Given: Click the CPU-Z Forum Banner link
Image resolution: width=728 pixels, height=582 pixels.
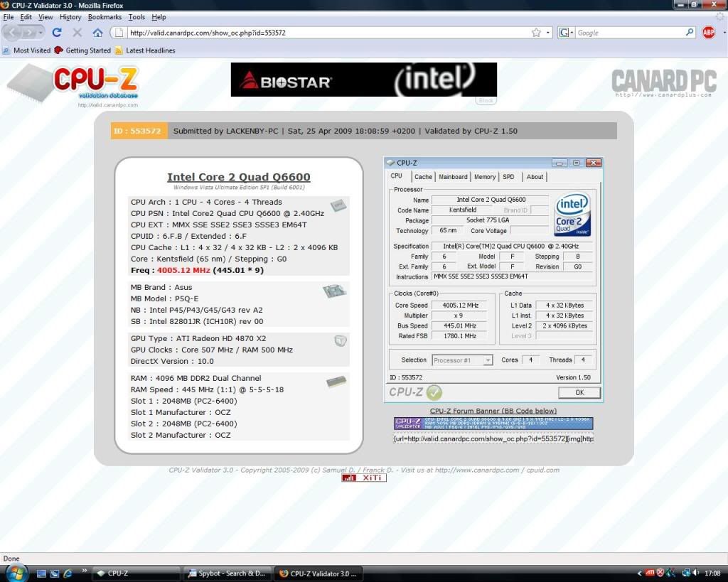Looking at the screenshot, I should [493, 411].
